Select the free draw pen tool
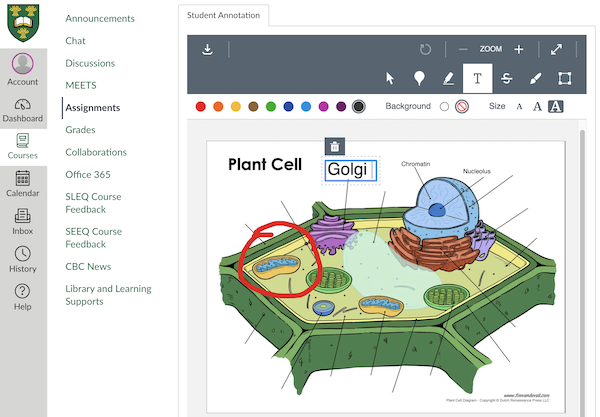 tap(535, 78)
